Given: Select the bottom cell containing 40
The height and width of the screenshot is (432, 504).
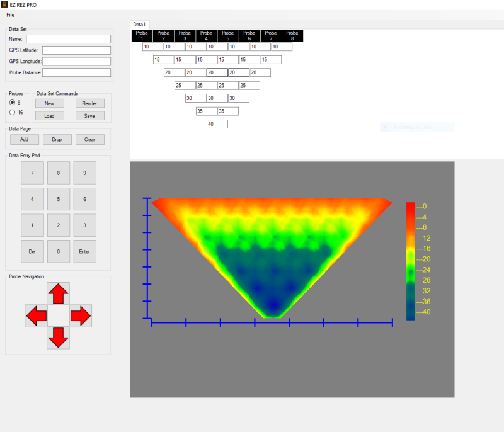Looking at the screenshot, I should coord(217,124).
